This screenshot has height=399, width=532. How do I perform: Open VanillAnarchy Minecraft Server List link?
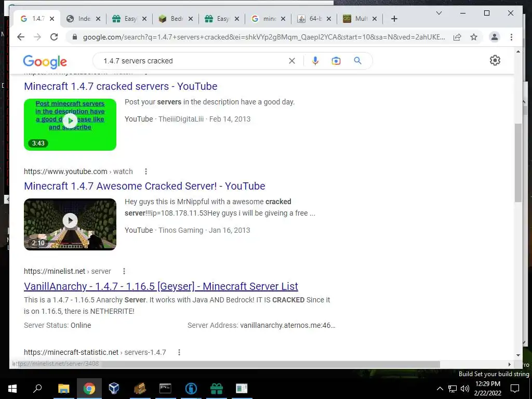[x=161, y=286]
